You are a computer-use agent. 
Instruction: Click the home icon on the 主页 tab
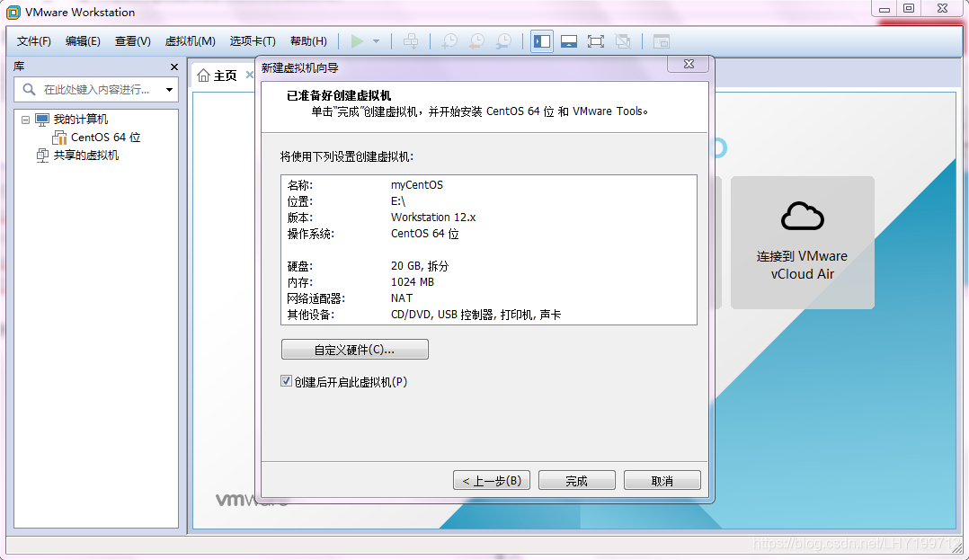[x=203, y=76]
